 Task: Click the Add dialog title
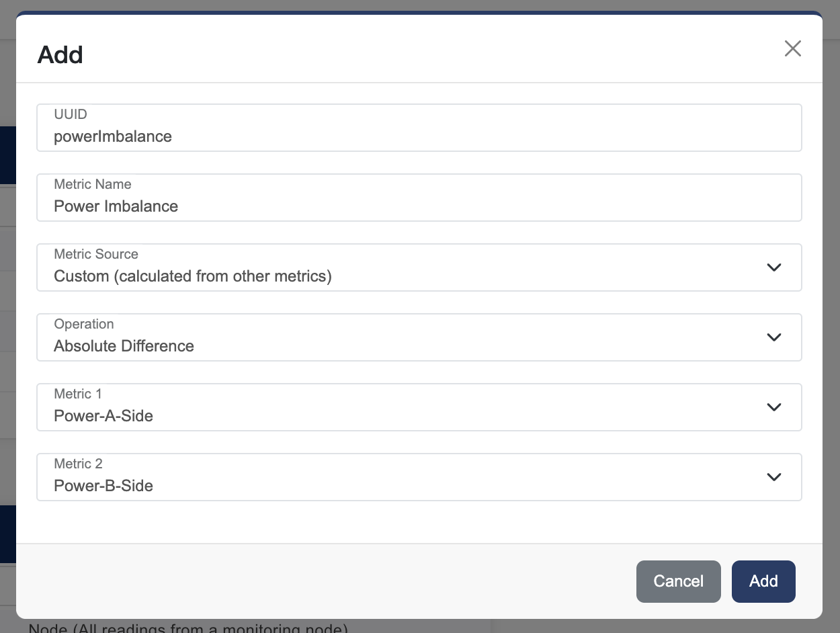(x=59, y=55)
